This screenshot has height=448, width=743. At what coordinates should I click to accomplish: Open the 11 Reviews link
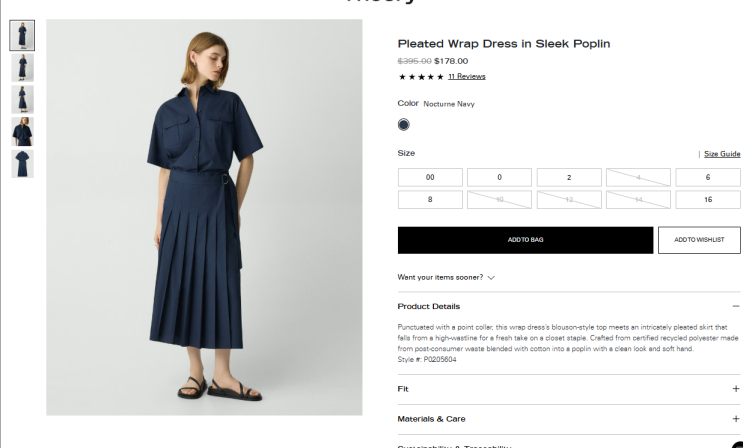point(466,76)
